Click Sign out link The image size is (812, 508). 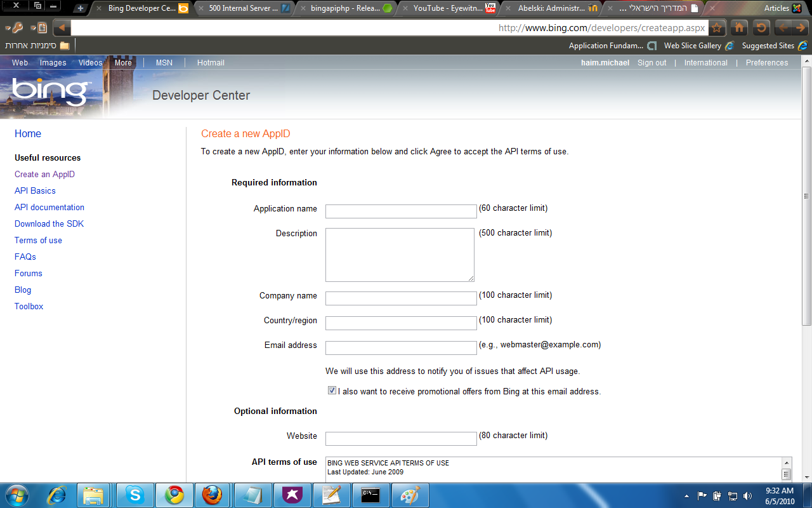click(x=652, y=63)
